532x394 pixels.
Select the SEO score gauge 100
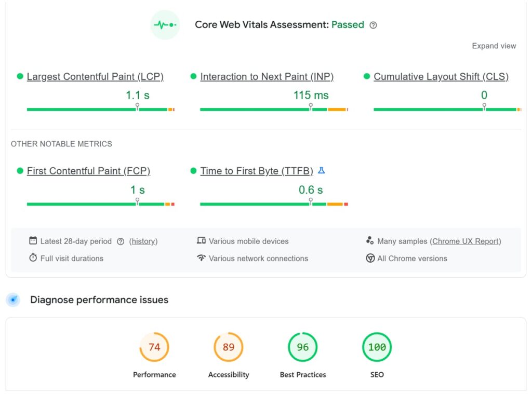click(377, 347)
